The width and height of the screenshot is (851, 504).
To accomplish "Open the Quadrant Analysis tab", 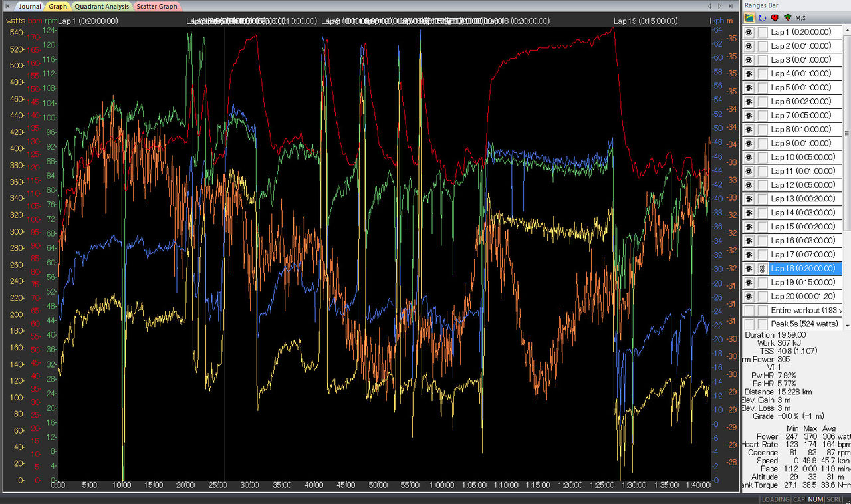I will point(102,6).
